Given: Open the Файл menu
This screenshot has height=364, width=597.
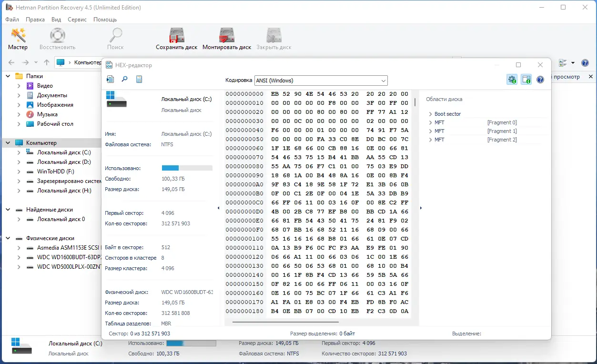Looking at the screenshot, I should pos(12,20).
